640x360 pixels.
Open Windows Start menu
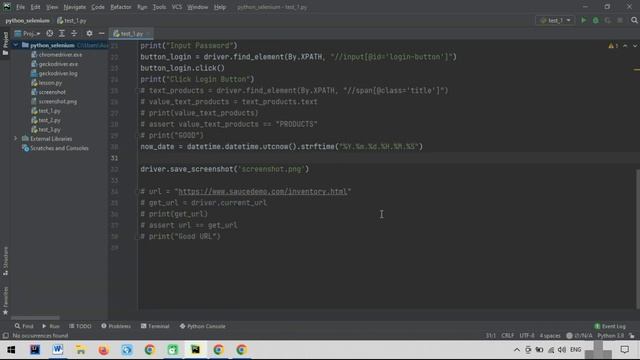point(11,350)
